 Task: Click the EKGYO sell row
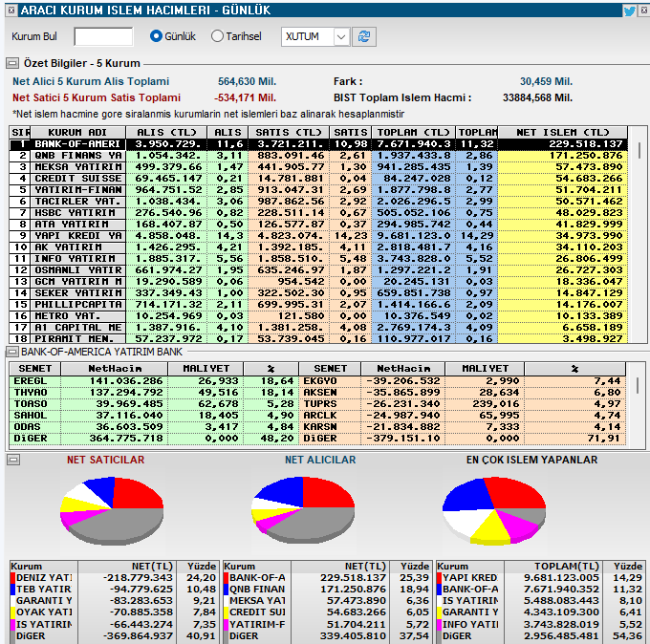pos(463,381)
